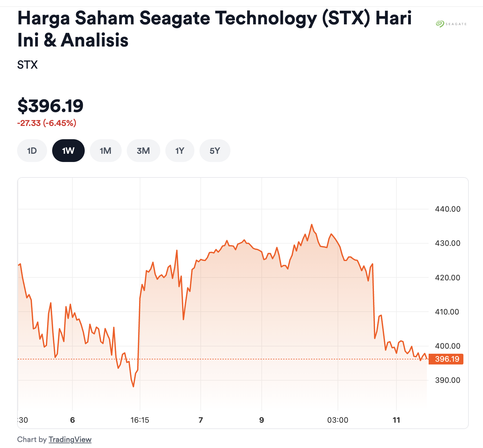This screenshot has height=448, width=483.
Task: Switch to the 5Y view
Action: tap(215, 151)
